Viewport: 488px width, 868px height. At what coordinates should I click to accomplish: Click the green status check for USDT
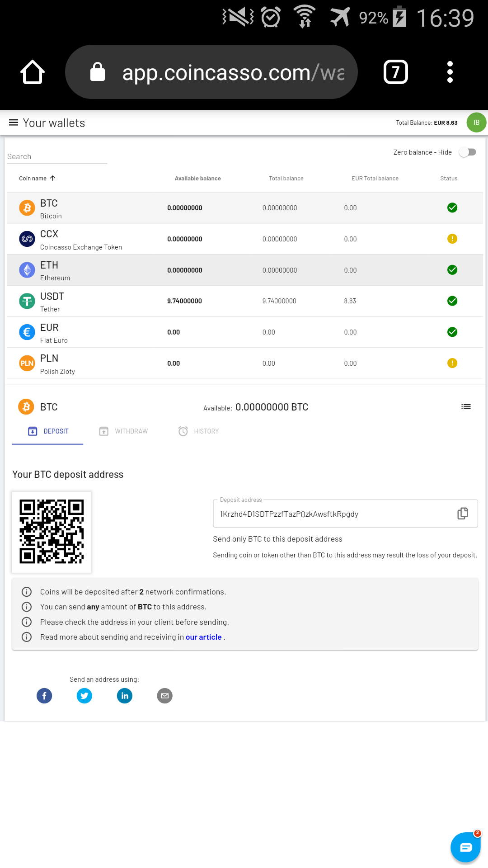tap(452, 301)
